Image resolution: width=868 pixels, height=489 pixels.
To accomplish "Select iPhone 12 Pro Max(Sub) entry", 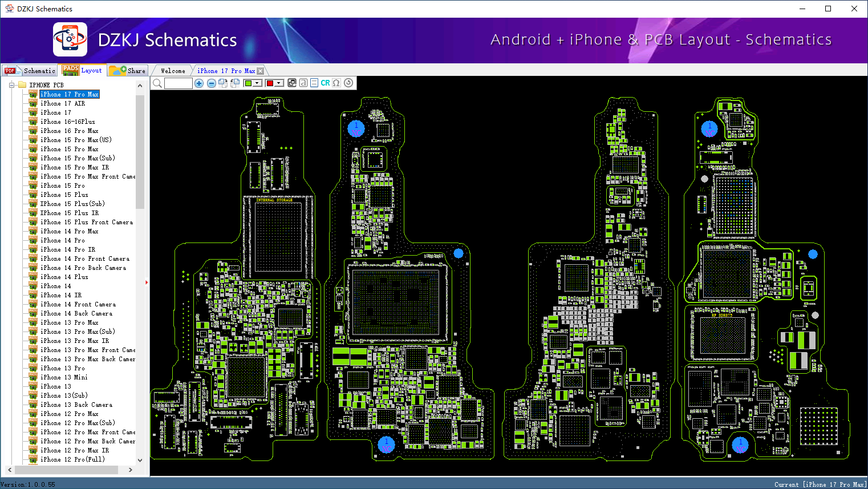I will [78, 423].
